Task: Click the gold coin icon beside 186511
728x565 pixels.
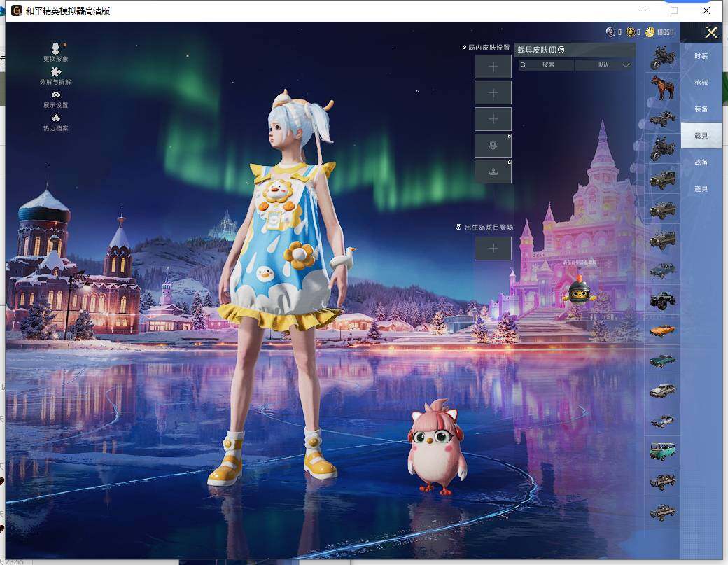Action: (650, 32)
